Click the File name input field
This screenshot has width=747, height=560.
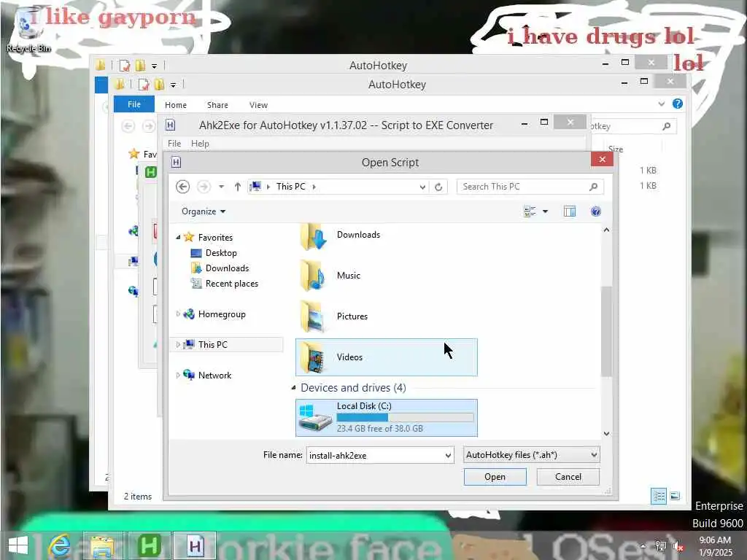tap(375, 455)
